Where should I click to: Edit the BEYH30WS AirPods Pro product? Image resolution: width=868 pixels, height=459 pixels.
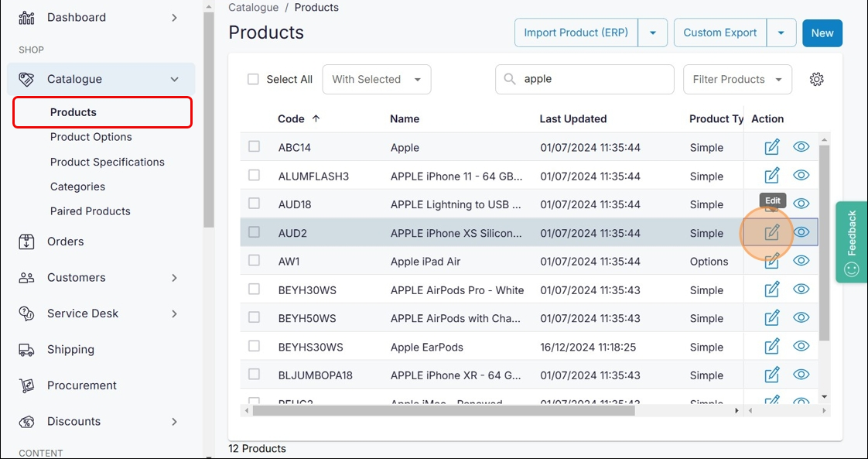(x=771, y=289)
